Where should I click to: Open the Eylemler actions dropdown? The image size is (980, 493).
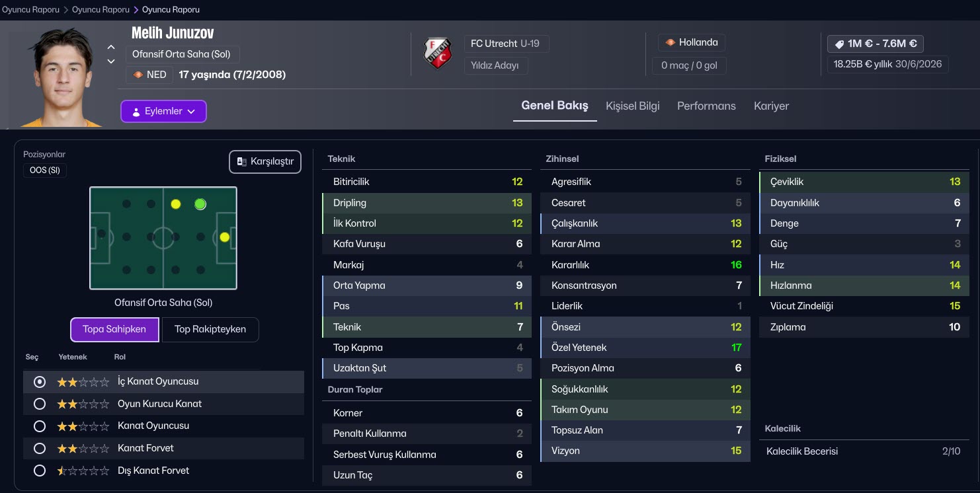pos(163,112)
